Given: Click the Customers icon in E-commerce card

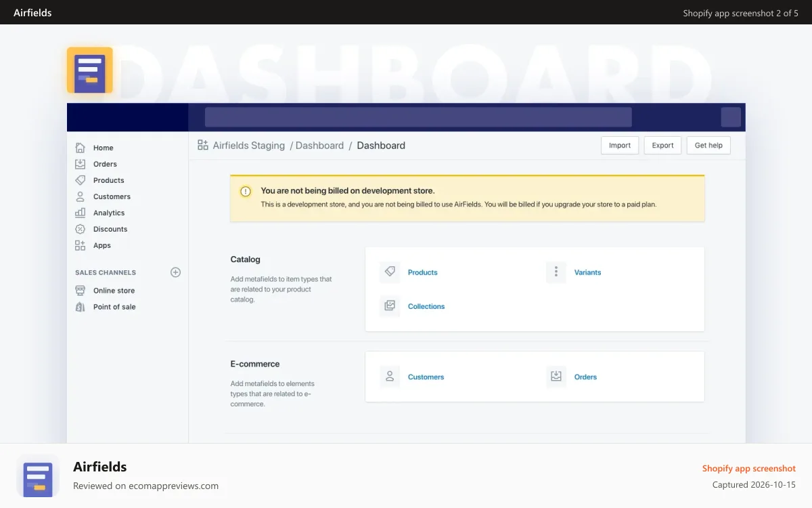Looking at the screenshot, I should pos(390,377).
